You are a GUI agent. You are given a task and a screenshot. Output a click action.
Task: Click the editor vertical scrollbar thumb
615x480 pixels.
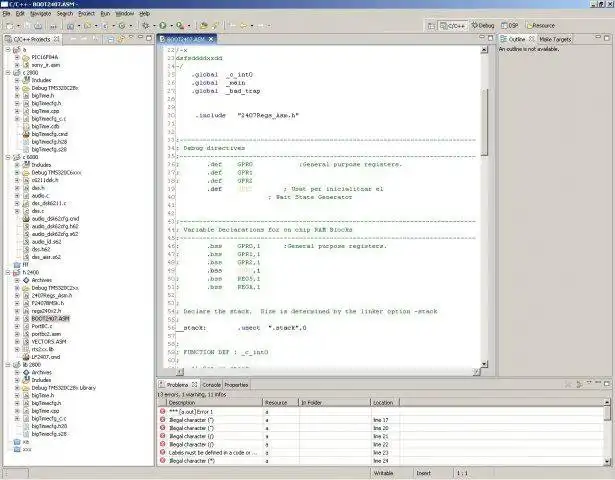(x=484, y=123)
